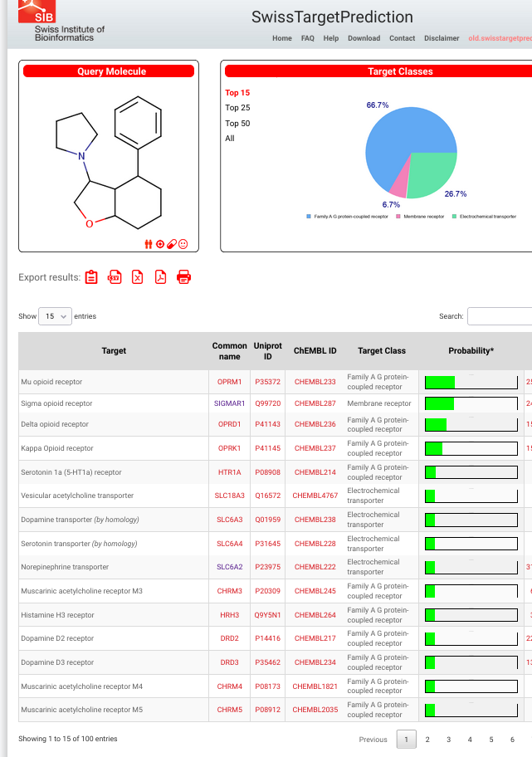Print the results table
Image resolution: width=532 pixels, height=757 pixels.
[184, 277]
